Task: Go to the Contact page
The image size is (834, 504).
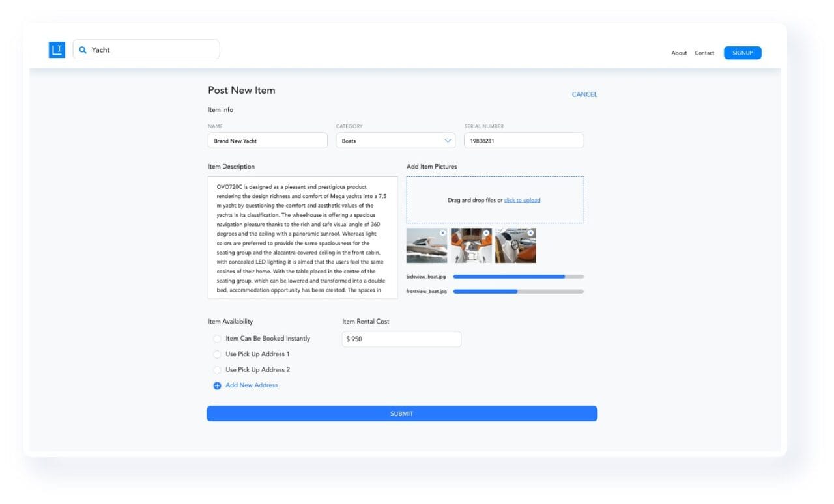Action: coord(704,53)
